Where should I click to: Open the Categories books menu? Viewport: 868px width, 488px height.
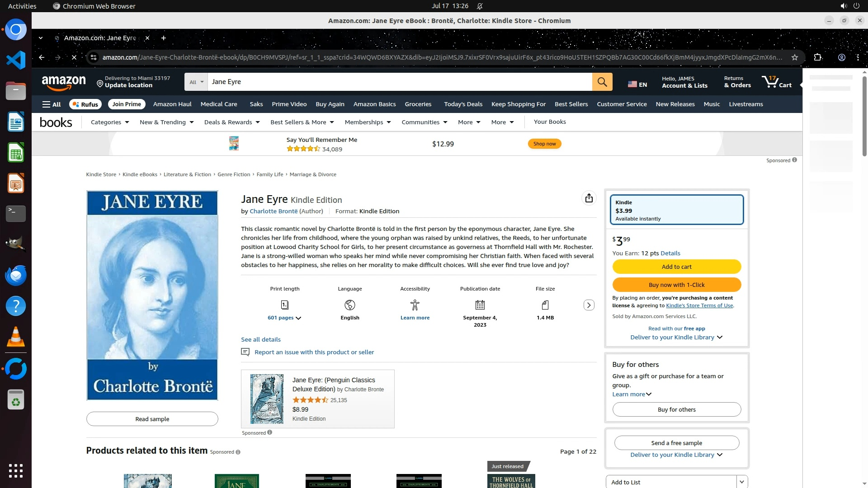coord(109,122)
